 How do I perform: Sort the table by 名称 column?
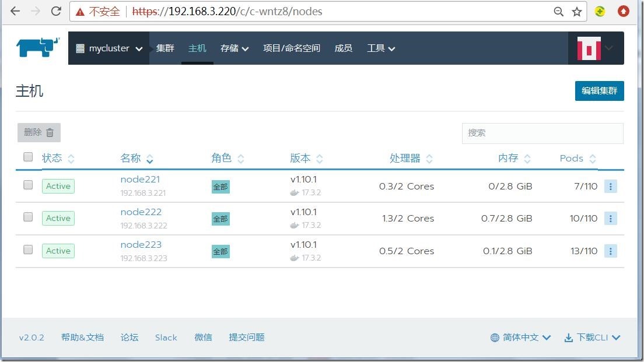tap(136, 158)
